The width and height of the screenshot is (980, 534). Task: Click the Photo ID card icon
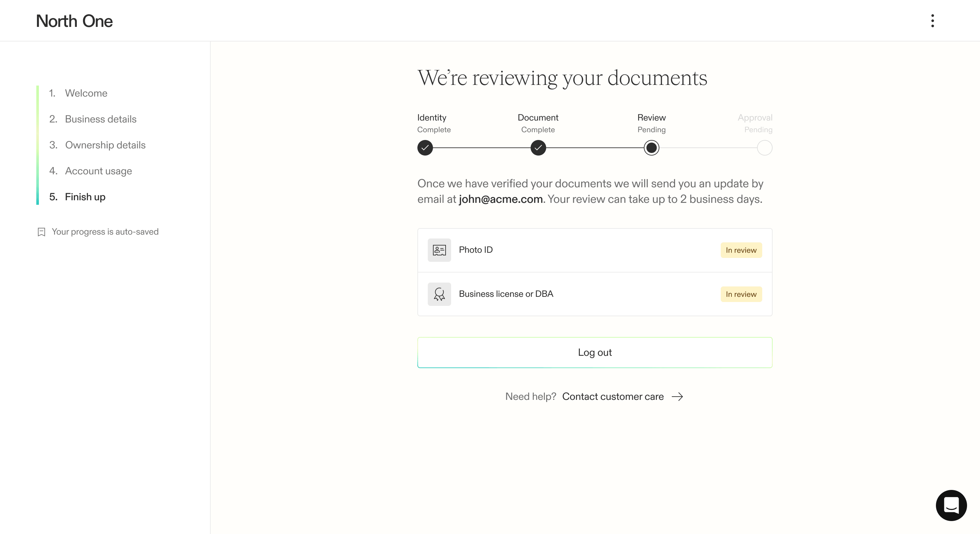pos(439,250)
